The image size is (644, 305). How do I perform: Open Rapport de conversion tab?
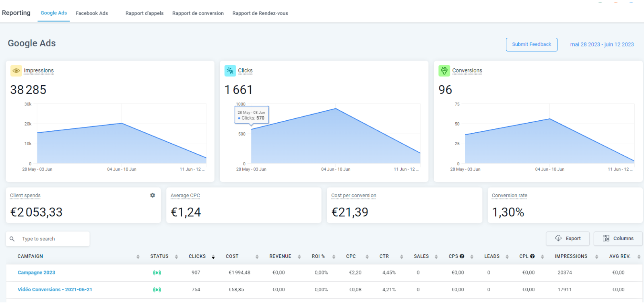pos(198,13)
